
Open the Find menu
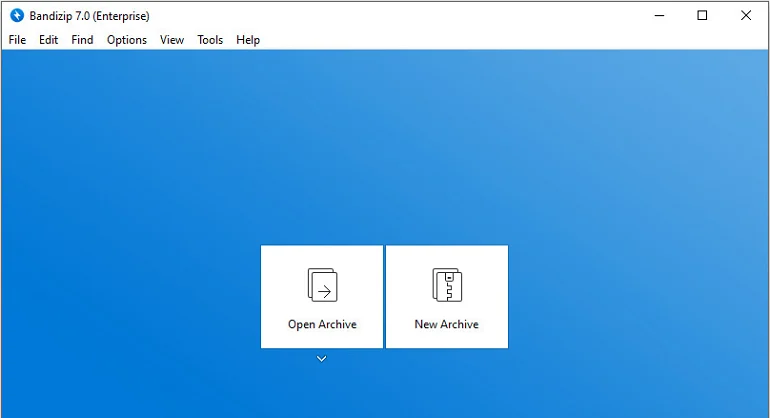coord(82,40)
